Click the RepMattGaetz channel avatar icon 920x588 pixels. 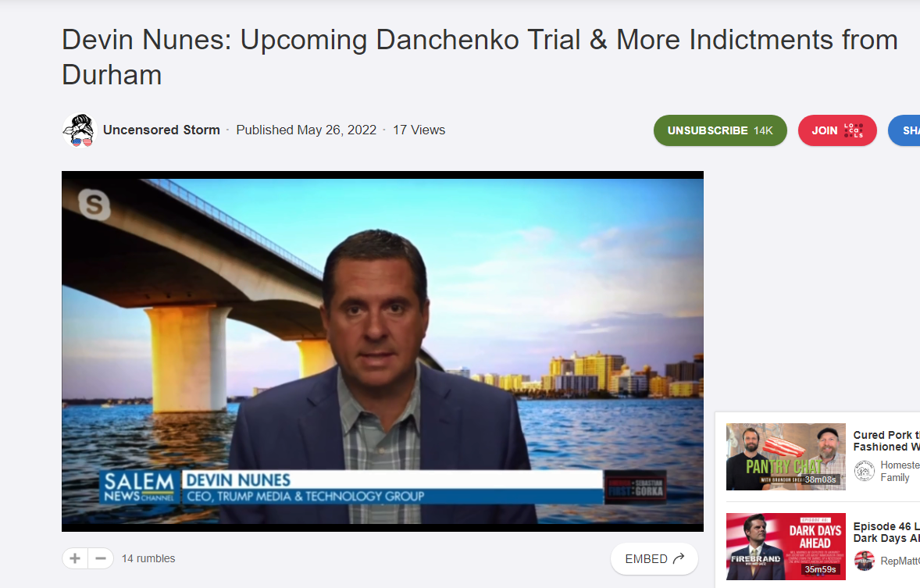[865, 561]
